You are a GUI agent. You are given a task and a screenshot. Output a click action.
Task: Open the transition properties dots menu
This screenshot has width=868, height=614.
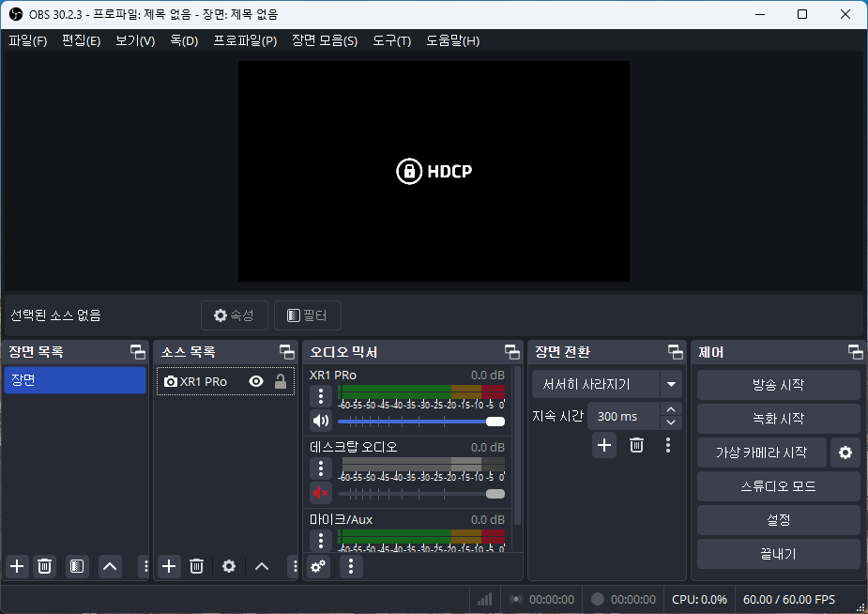(668, 445)
